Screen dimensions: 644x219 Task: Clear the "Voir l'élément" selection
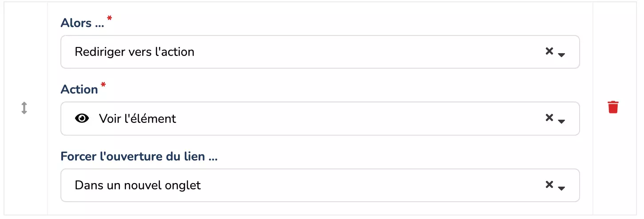[549, 118]
